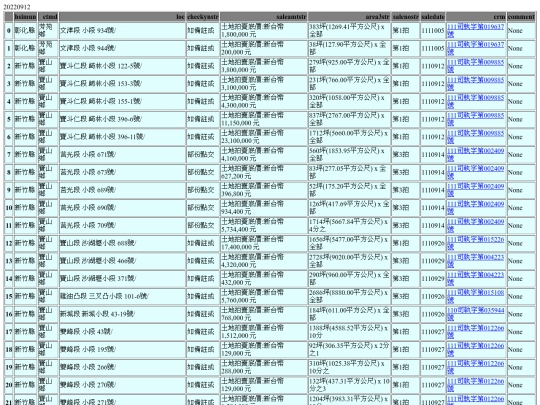This screenshot has height=405, width=540.
Task: Click price cell 17,400,000 元
Action: 263,243
